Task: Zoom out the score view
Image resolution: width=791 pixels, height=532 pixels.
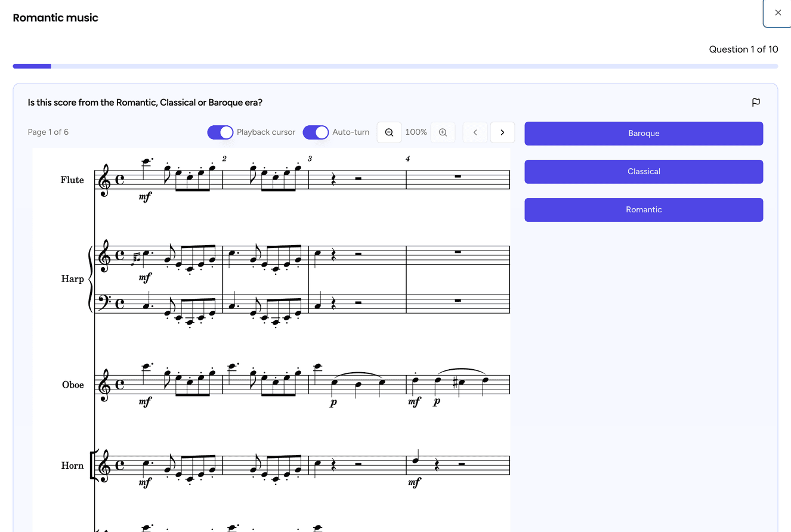Action: click(x=389, y=132)
